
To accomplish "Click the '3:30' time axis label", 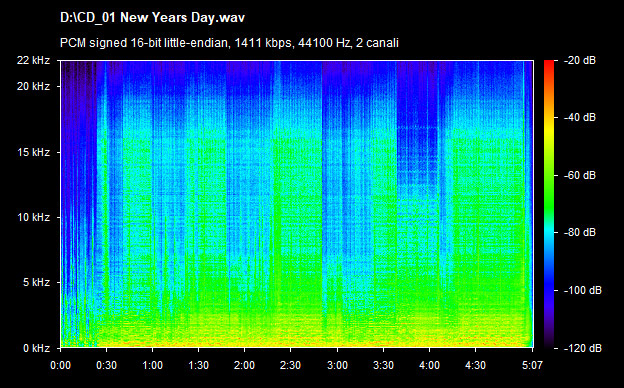I will (384, 365).
